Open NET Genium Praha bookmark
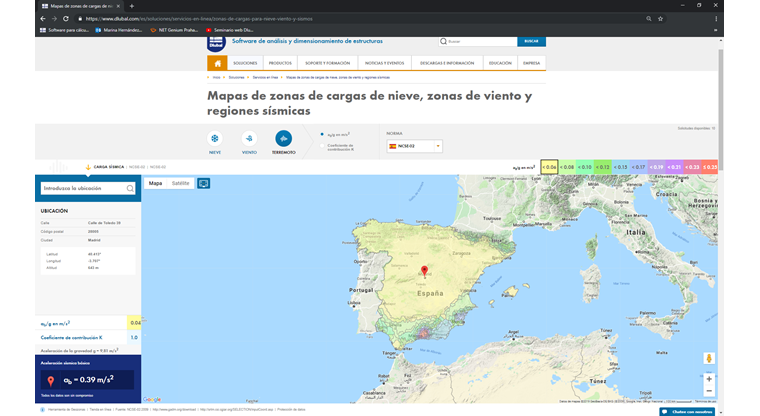The height and width of the screenshot is (416, 760). point(174,30)
